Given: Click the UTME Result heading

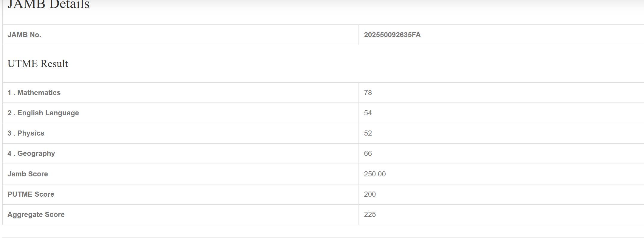Looking at the screenshot, I should pyautogui.click(x=38, y=63).
